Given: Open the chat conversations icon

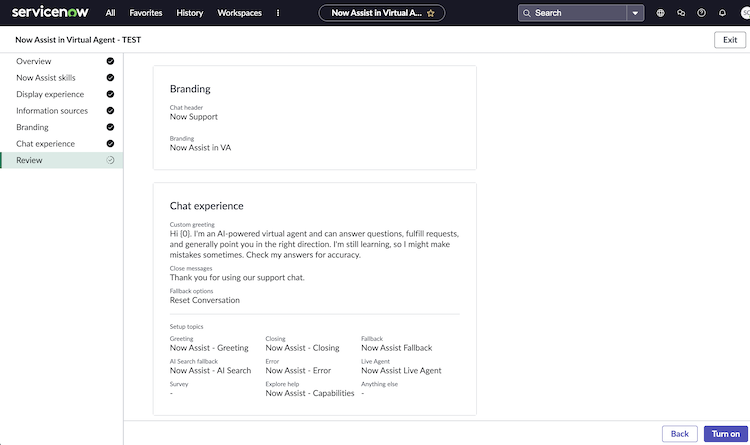Looking at the screenshot, I should pyautogui.click(x=681, y=13).
